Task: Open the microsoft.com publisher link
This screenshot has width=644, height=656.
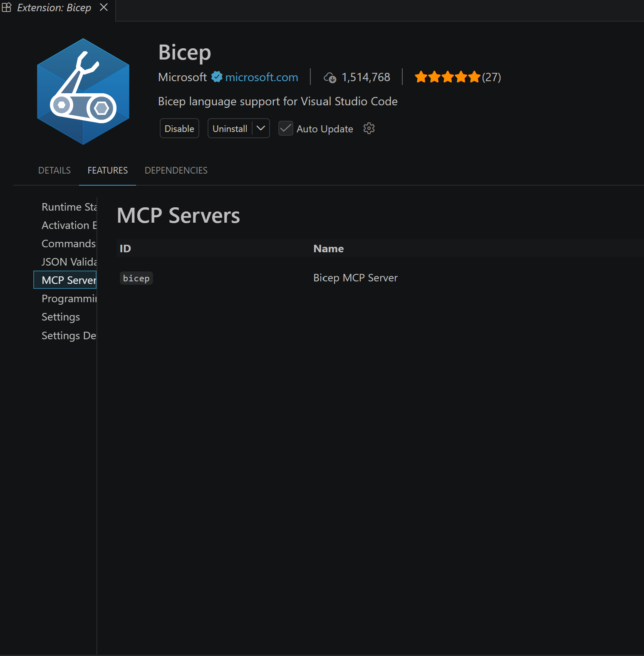Action: point(261,77)
